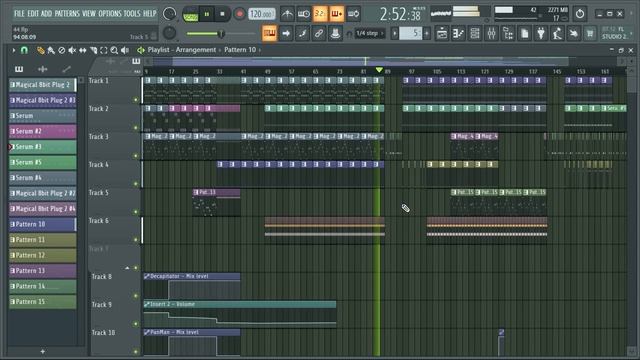Viewport: 640px width, 360px height.
Task: Open the tempo tapper icon
Action: coord(558,33)
